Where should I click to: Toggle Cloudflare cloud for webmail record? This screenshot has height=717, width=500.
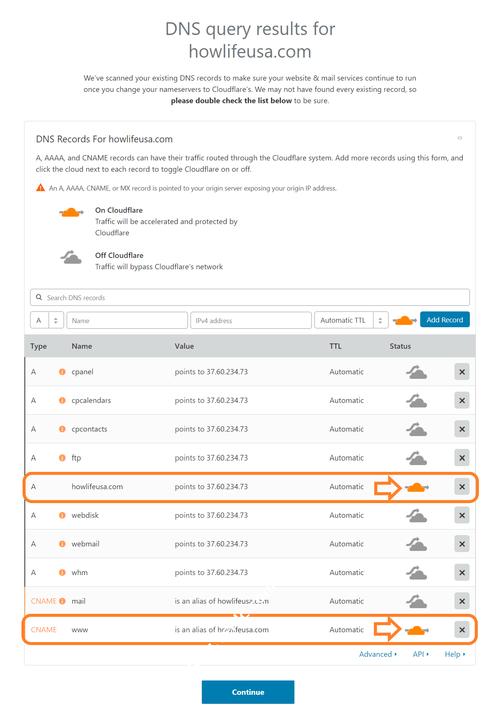point(416,544)
